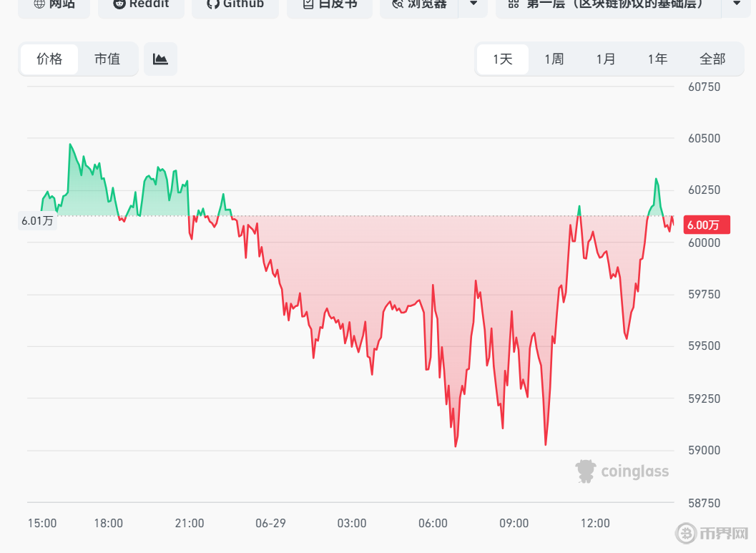Click the 第一层 category tag
756x553 pixels.
pyautogui.click(x=609, y=6)
